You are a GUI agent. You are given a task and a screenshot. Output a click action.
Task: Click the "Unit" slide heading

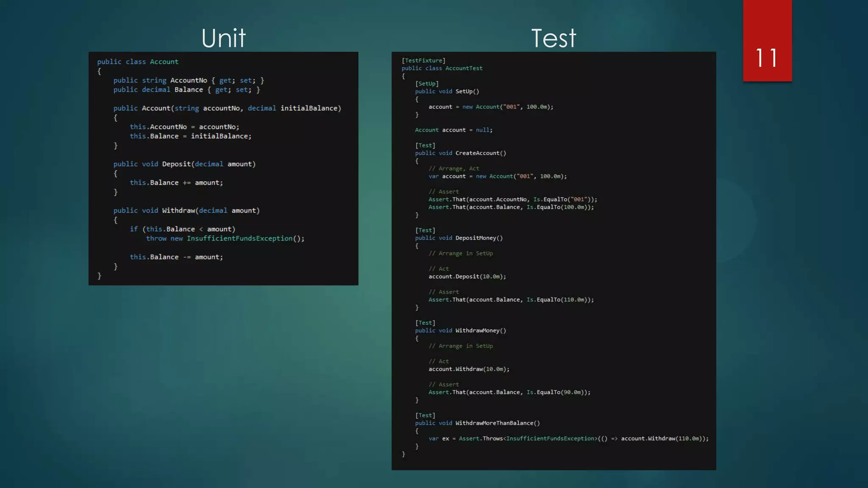tap(223, 38)
